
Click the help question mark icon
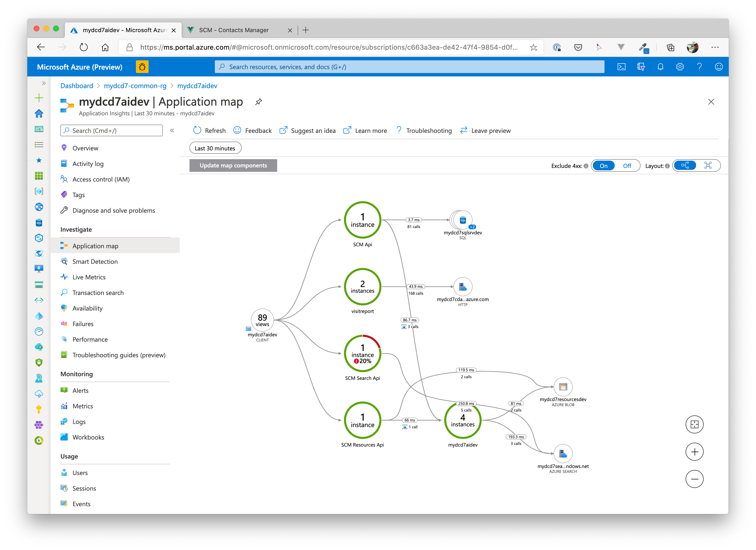click(x=699, y=67)
